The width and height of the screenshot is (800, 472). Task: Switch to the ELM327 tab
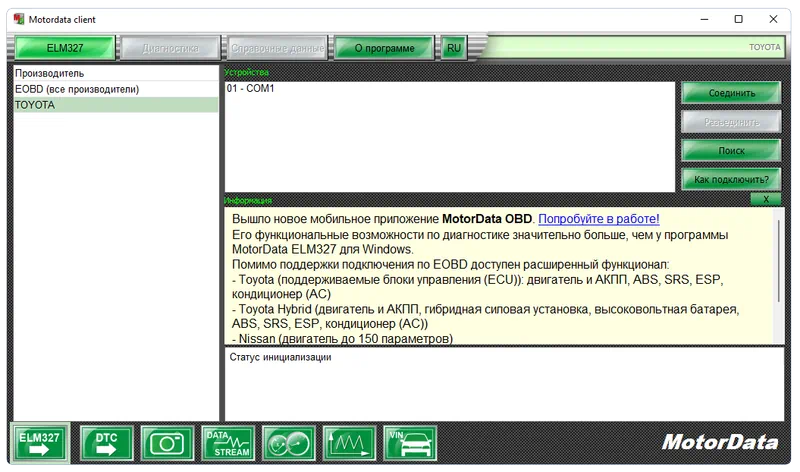click(65, 48)
